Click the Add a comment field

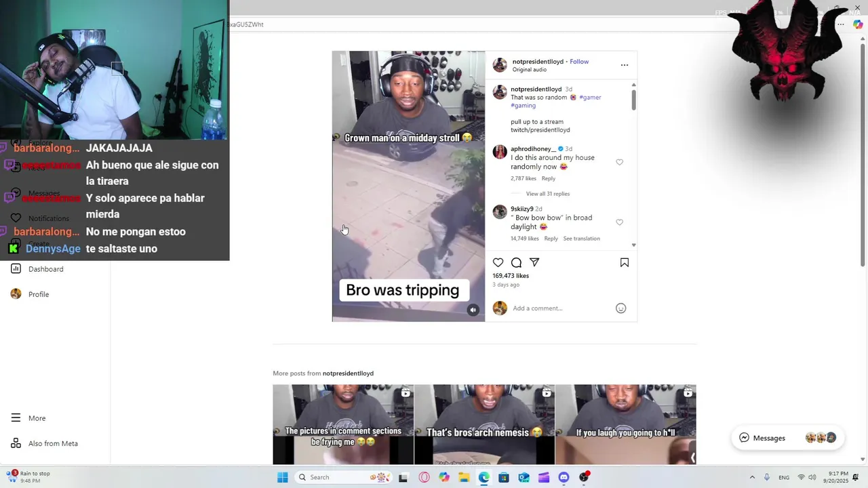(x=560, y=308)
